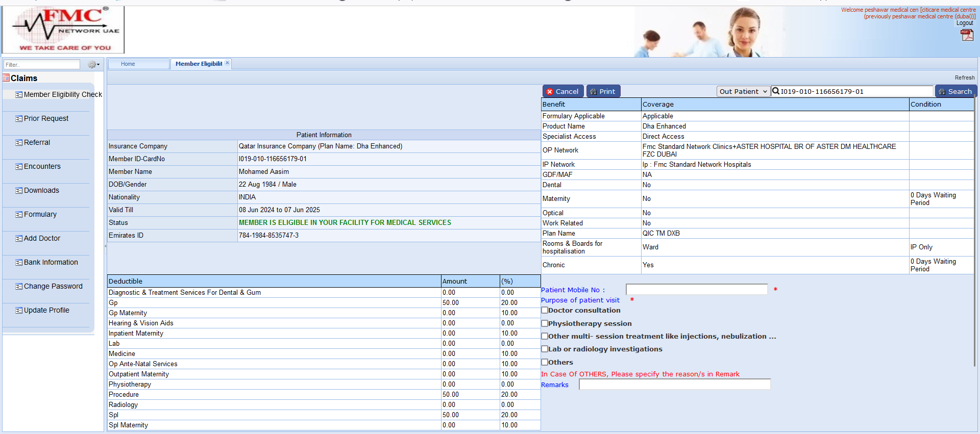Open Bank Information in the sidebar
This screenshot has height=434, width=980.
pos(51,262)
